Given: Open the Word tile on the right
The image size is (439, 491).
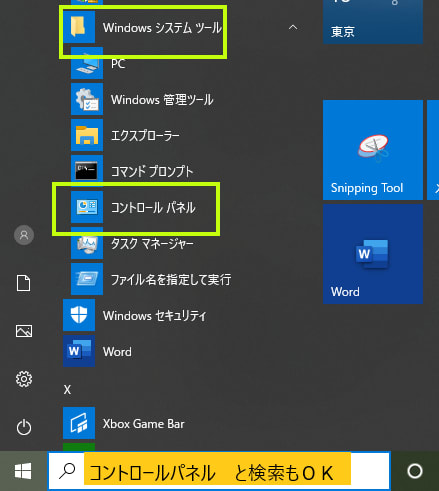Looking at the screenshot, I should [373, 254].
